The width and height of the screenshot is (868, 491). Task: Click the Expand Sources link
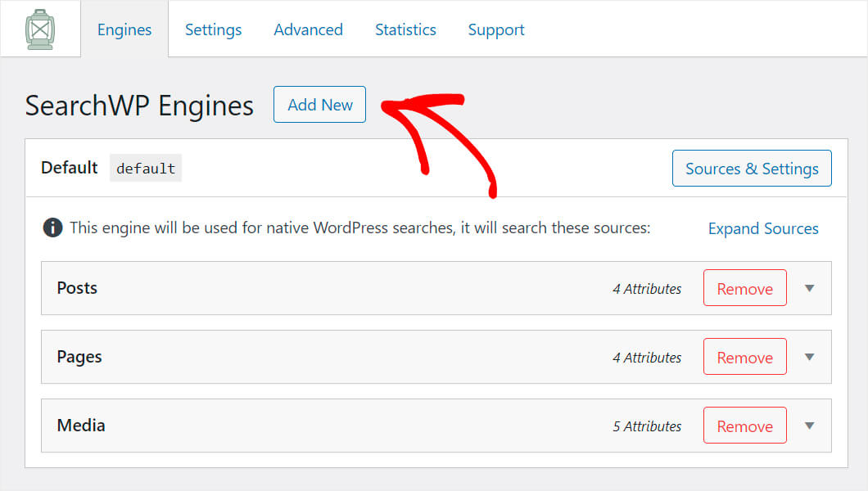[763, 228]
